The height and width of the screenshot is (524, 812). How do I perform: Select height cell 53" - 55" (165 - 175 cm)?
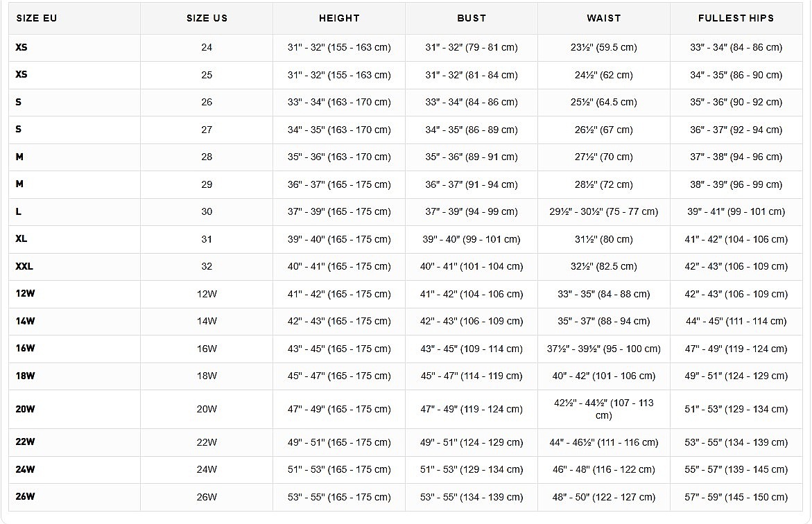coord(339,497)
